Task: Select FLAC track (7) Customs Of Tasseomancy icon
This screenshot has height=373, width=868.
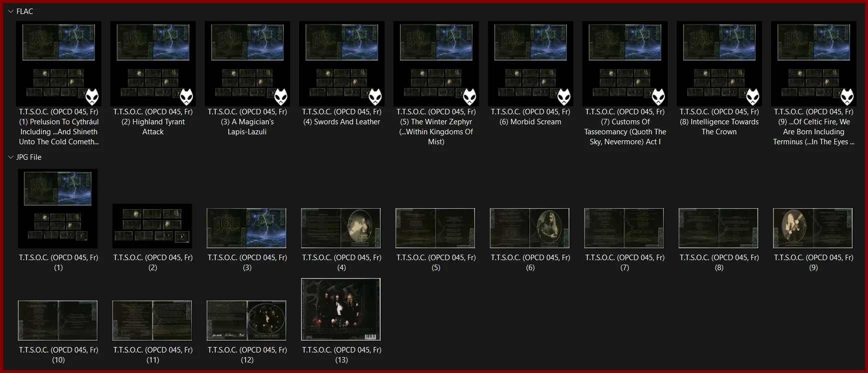Action: (625, 63)
